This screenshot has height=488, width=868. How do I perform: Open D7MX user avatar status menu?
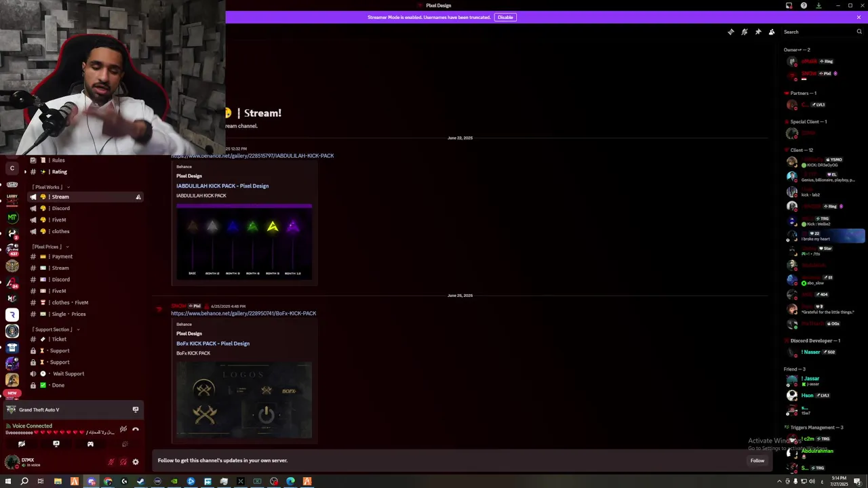point(12,462)
